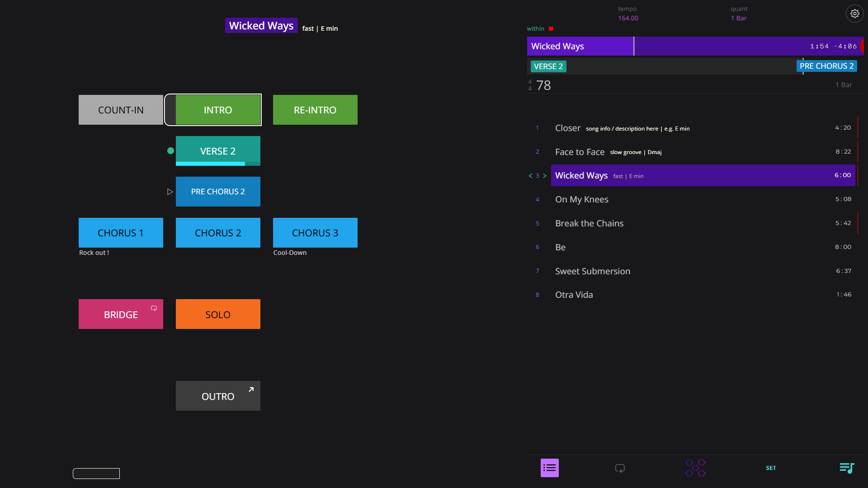Trigger the CHORUS 2 section button
868x488 pixels.
(218, 233)
